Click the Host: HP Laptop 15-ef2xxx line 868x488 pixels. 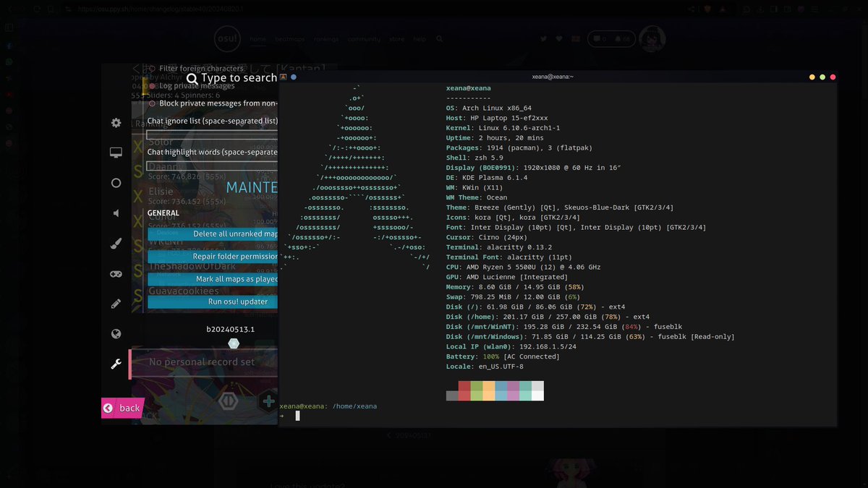[497, 118]
